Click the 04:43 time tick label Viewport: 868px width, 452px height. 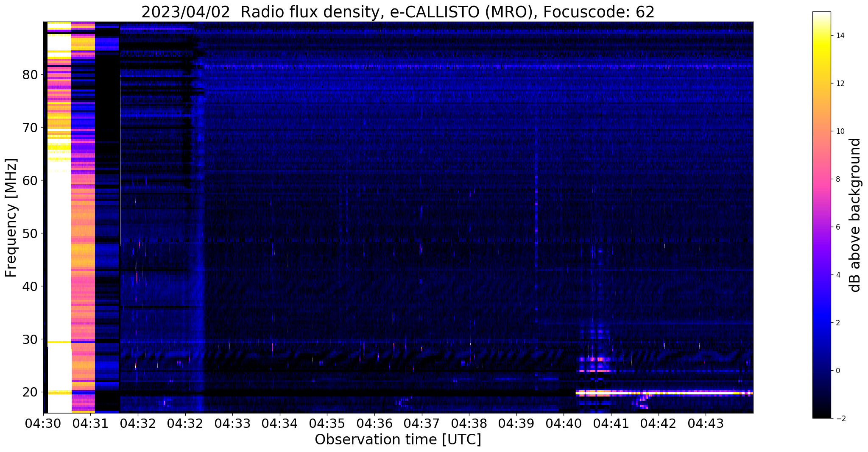point(706,423)
